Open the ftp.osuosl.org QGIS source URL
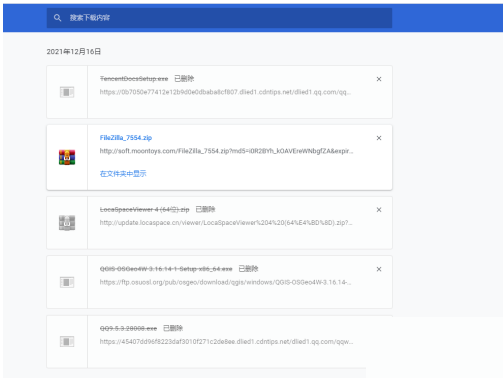The height and width of the screenshot is (378, 503). coord(225,282)
